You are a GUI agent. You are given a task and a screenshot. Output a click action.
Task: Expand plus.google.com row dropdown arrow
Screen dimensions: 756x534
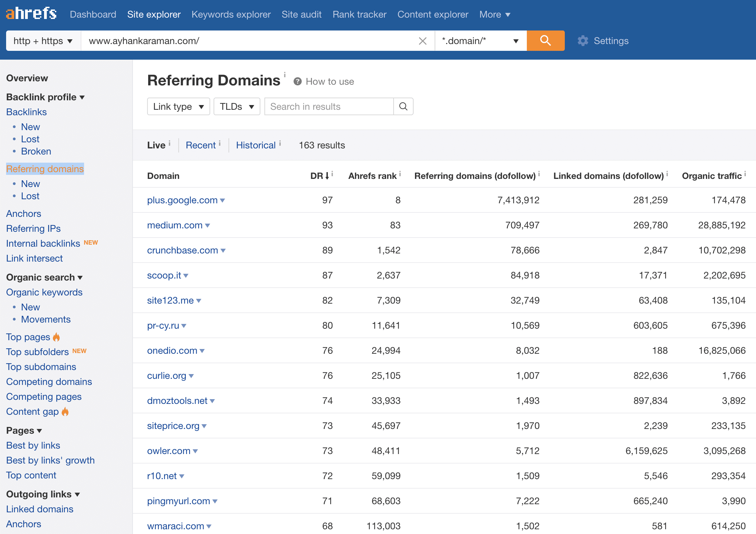[222, 201]
